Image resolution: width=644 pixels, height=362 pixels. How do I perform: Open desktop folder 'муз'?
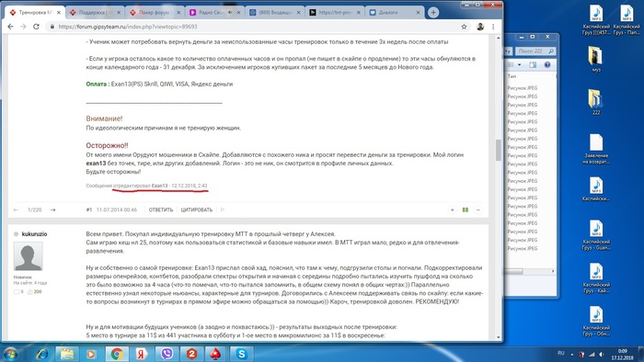596,59
